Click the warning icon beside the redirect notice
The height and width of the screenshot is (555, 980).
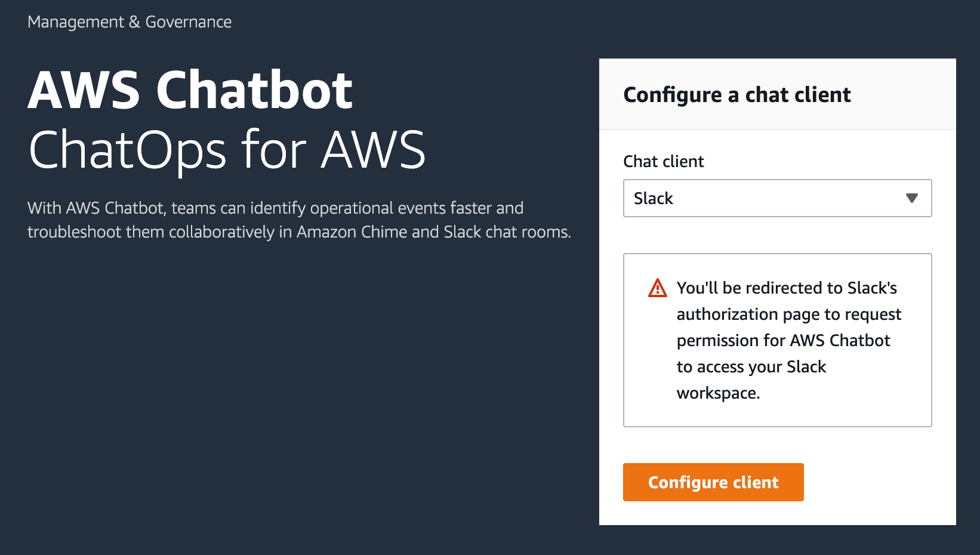pyautogui.click(x=657, y=288)
